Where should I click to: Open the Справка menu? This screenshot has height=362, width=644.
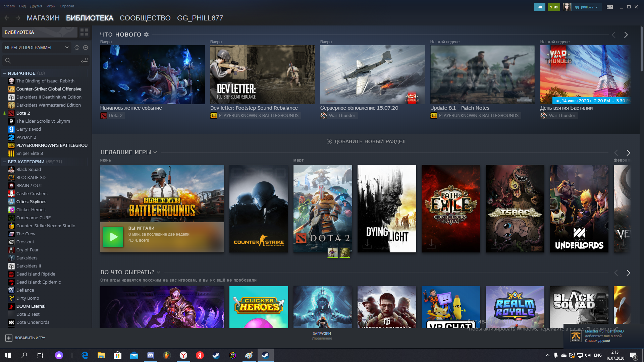click(67, 6)
